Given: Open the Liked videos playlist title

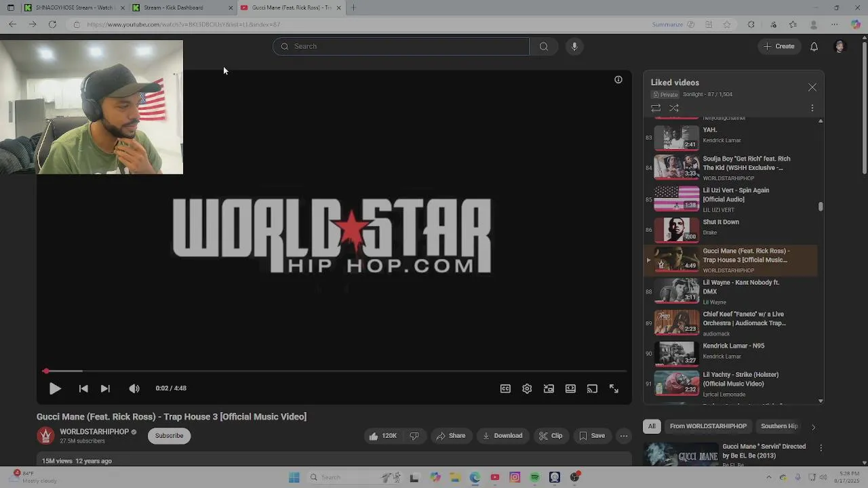Looking at the screenshot, I should pyautogui.click(x=675, y=83).
